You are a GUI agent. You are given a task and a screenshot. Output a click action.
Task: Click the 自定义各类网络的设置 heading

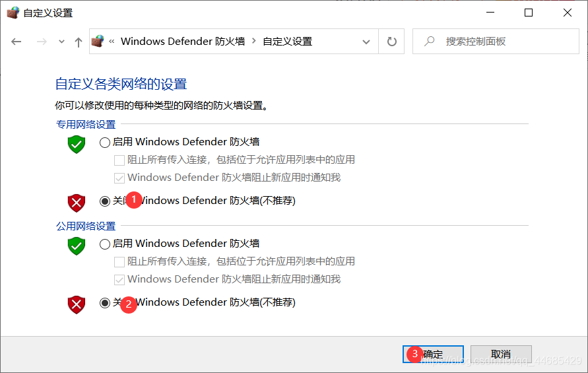[x=121, y=84]
